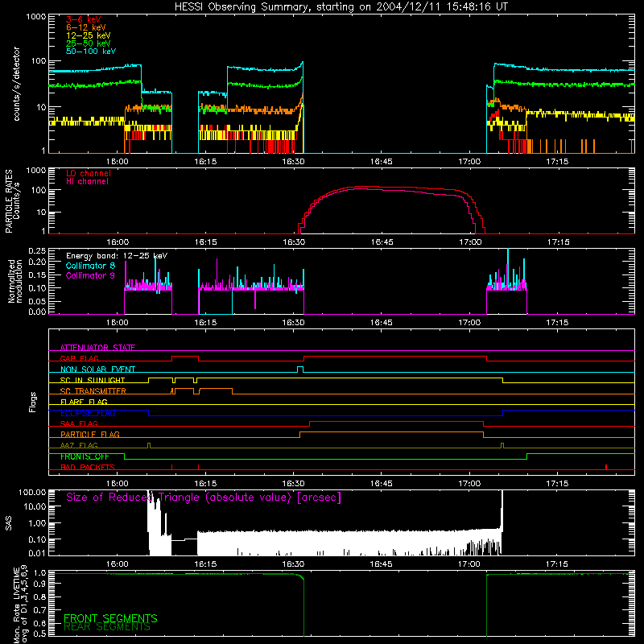Select the green 25-50 keV legend label
644x644 pixels.
tap(89, 43)
